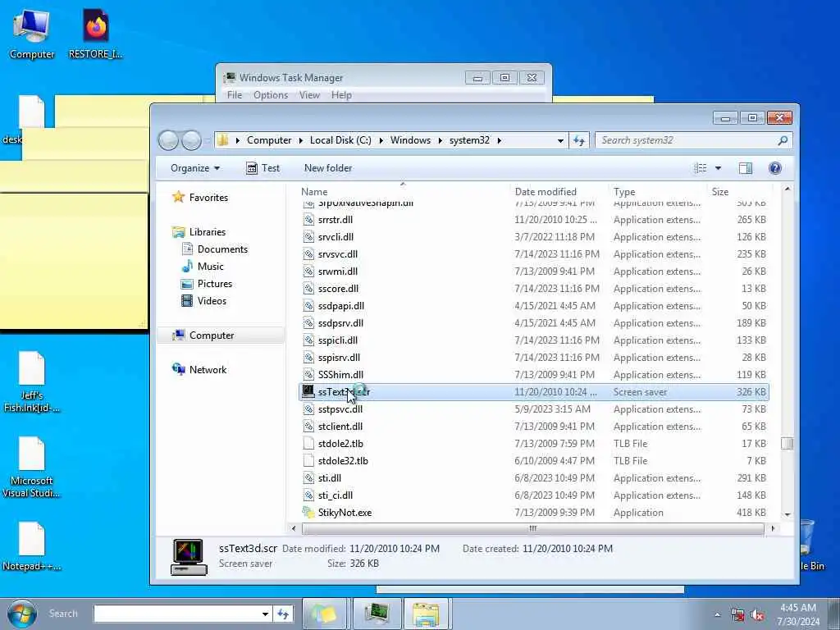Click the horizontal scrollbar thumb in file list

[x=533, y=528]
